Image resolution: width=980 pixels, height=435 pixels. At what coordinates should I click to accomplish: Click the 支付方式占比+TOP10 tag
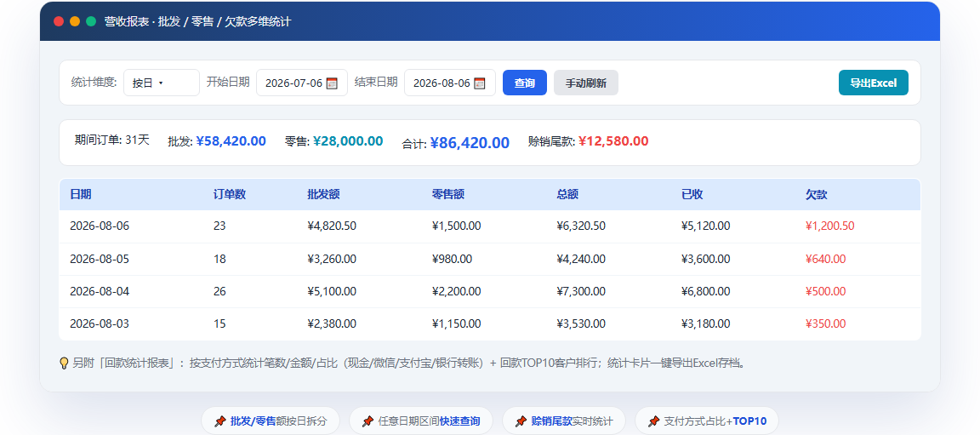[x=706, y=421]
